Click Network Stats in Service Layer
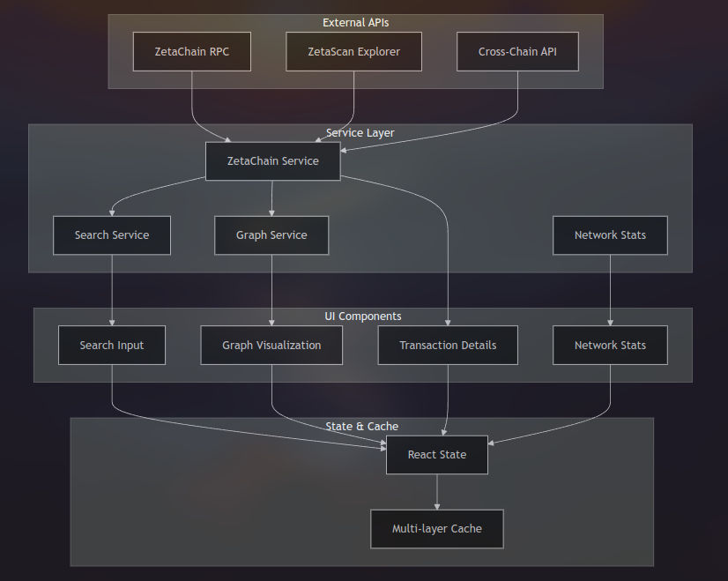Image resolution: width=728 pixels, height=581 pixels. coord(610,235)
